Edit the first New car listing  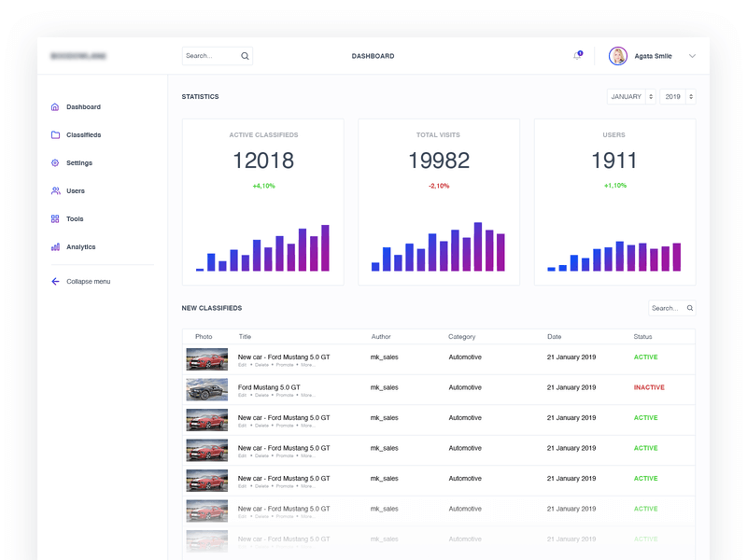(244, 363)
